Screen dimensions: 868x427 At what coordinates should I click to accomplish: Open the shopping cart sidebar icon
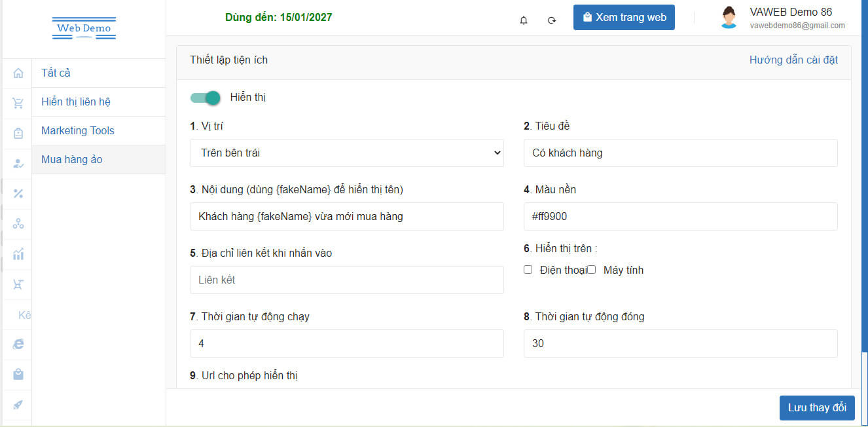coord(18,103)
